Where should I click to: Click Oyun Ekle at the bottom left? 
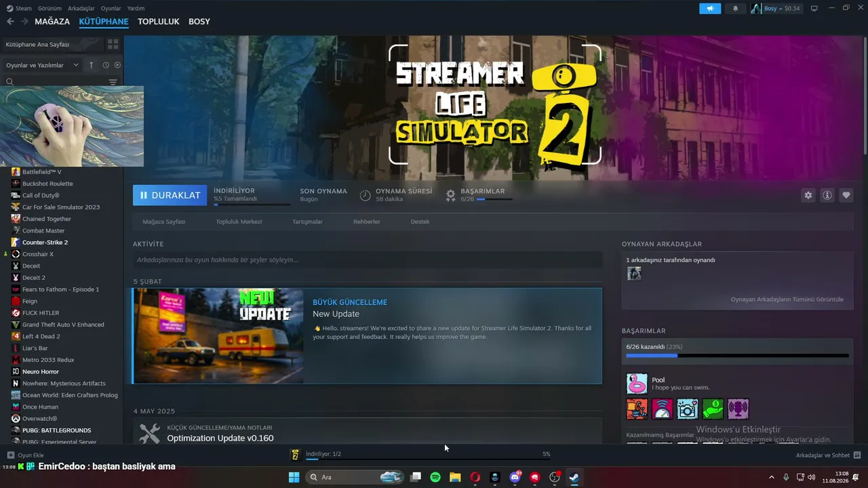click(25, 455)
